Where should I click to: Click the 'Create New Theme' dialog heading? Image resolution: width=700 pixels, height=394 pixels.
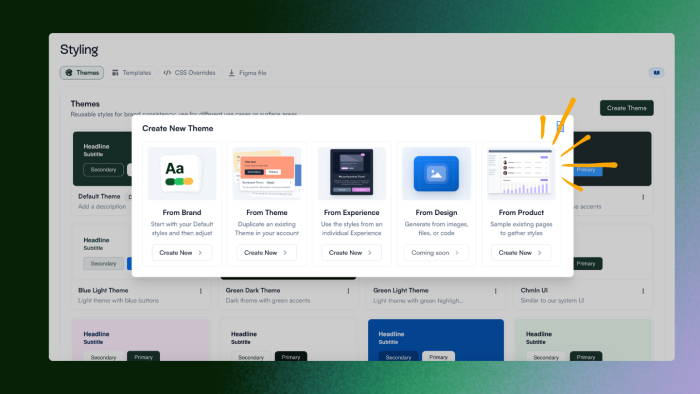(178, 129)
